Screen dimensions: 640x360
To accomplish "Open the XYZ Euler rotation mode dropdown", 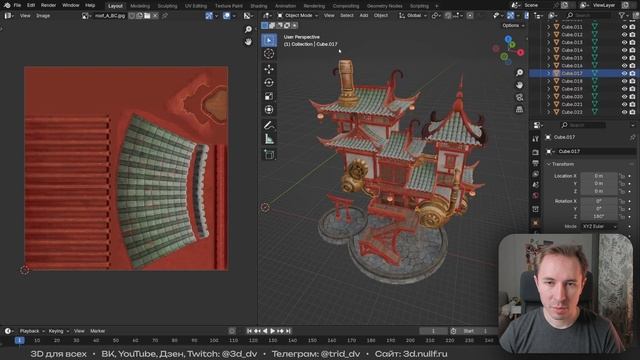I will tap(600, 226).
